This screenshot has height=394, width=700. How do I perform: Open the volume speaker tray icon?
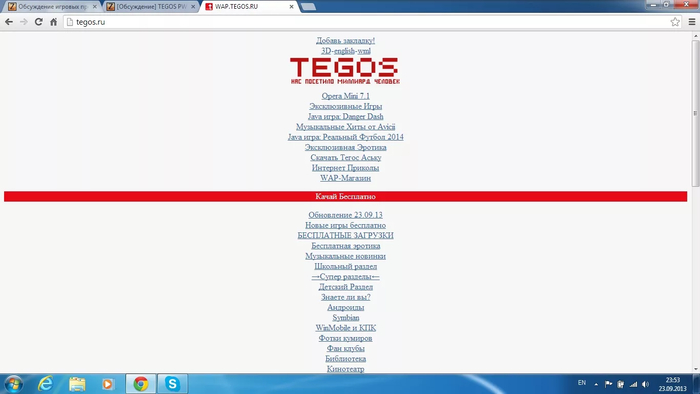pyautogui.click(x=646, y=384)
